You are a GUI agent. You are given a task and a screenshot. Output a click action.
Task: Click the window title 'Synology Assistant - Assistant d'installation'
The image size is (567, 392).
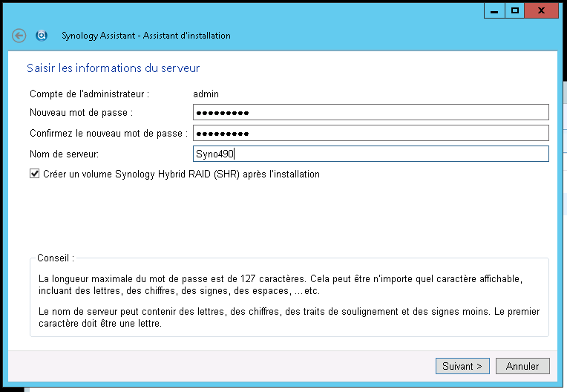point(146,36)
